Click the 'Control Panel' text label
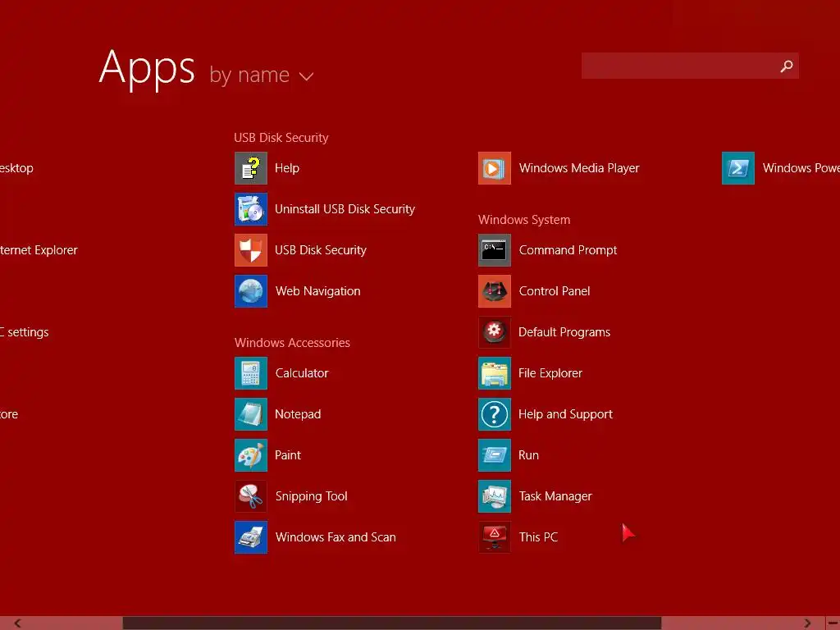This screenshot has height=630, width=840. [555, 291]
